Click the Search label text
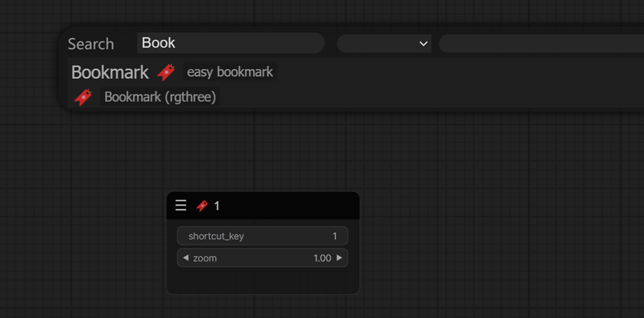This screenshot has height=318, width=644. pyautogui.click(x=91, y=44)
